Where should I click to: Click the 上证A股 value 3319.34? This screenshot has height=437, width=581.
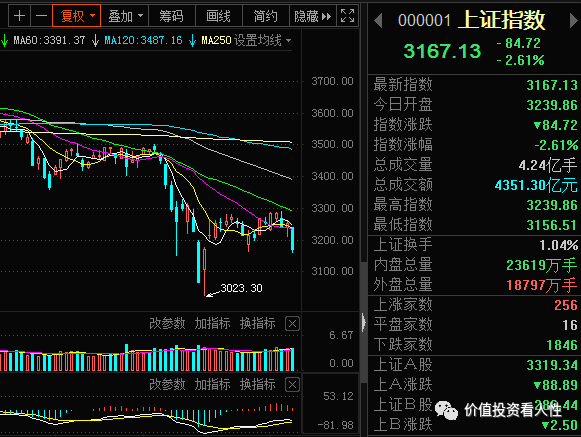(x=552, y=365)
